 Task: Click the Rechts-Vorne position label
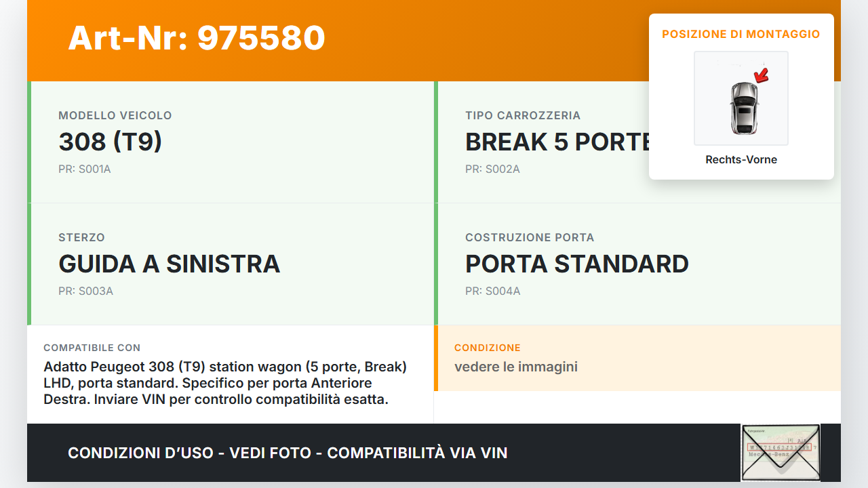pyautogui.click(x=741, y=160)
